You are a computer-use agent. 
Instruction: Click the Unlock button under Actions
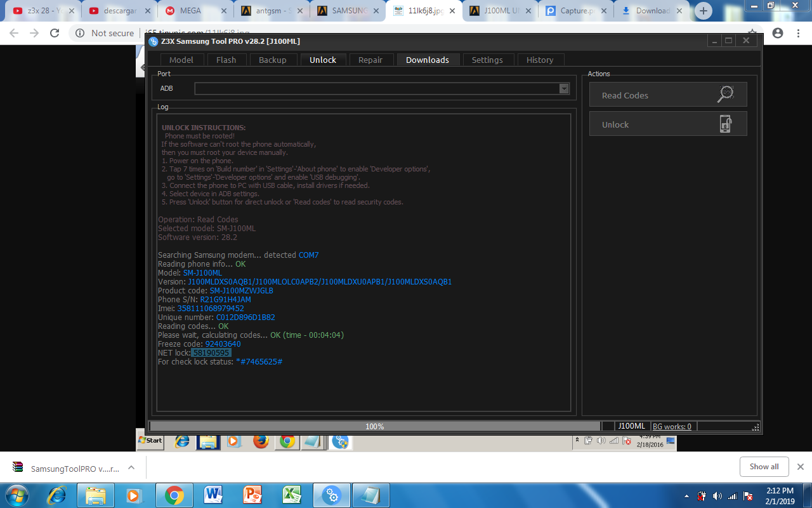[668, 124]
